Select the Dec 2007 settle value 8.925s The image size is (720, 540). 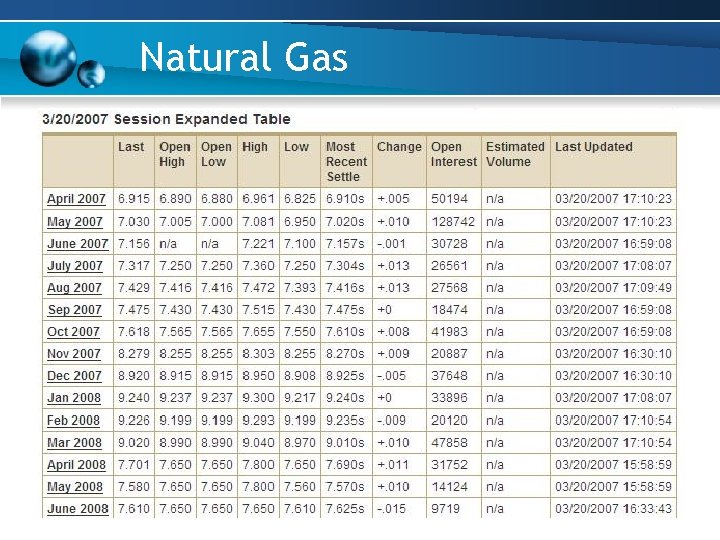pyautogui.click(x=345, y=376)
